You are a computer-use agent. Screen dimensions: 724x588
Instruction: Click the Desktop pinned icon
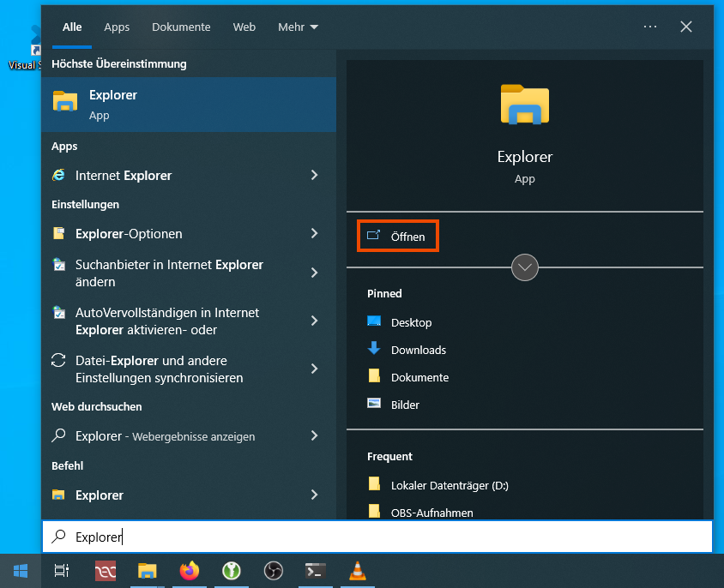tap(374, 321)
